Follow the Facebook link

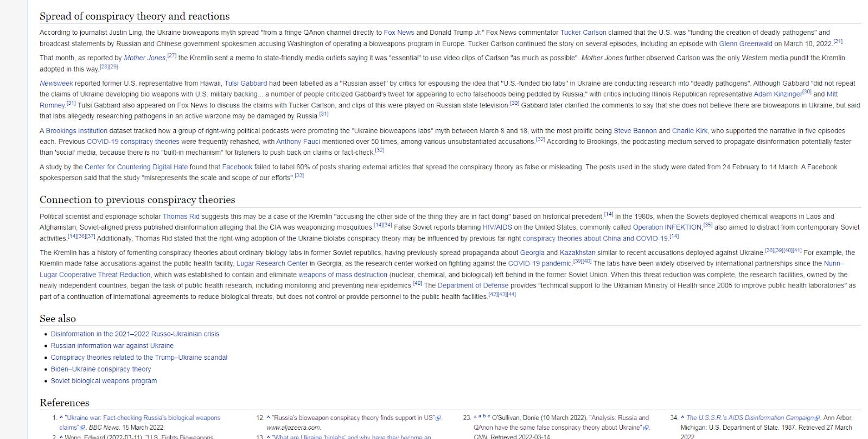click(x=237, y=167)
